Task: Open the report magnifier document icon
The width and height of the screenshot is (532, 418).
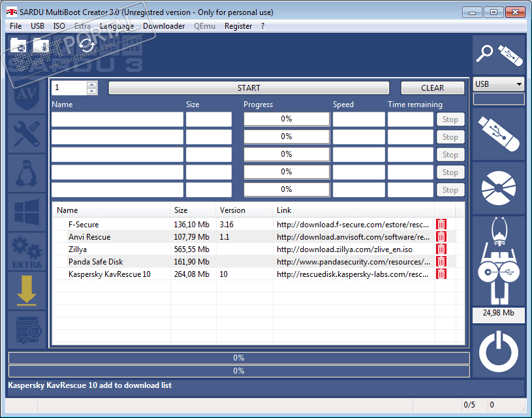Action: click(27, 330)
